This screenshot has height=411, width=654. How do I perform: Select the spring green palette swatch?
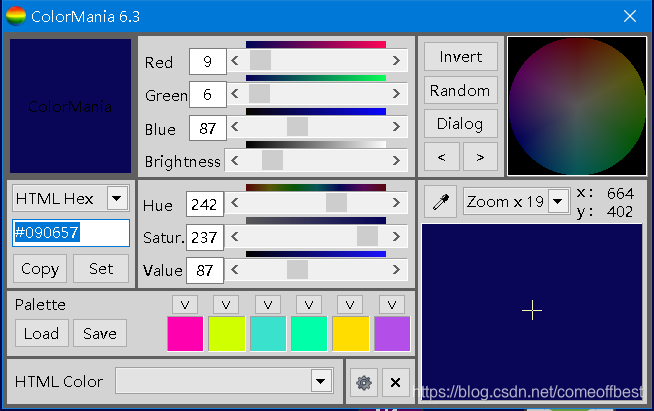coord(309,333)
